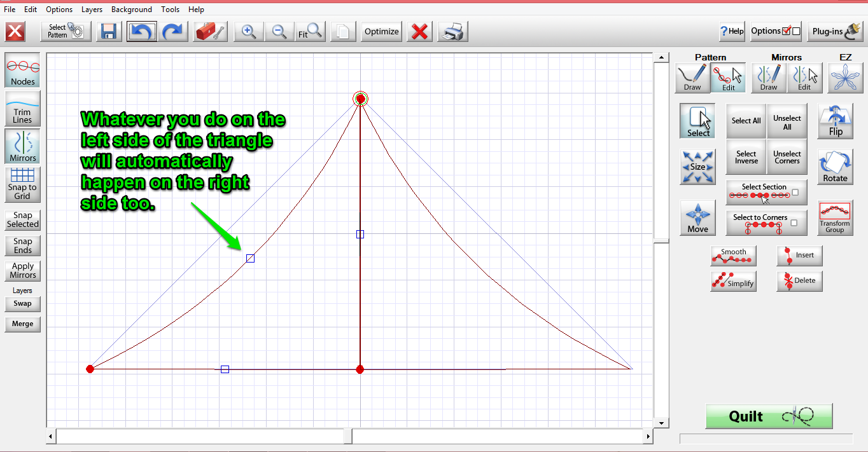Screen dimensions: 868x452
Task: Open the Help menu
Action: (197, 10)
